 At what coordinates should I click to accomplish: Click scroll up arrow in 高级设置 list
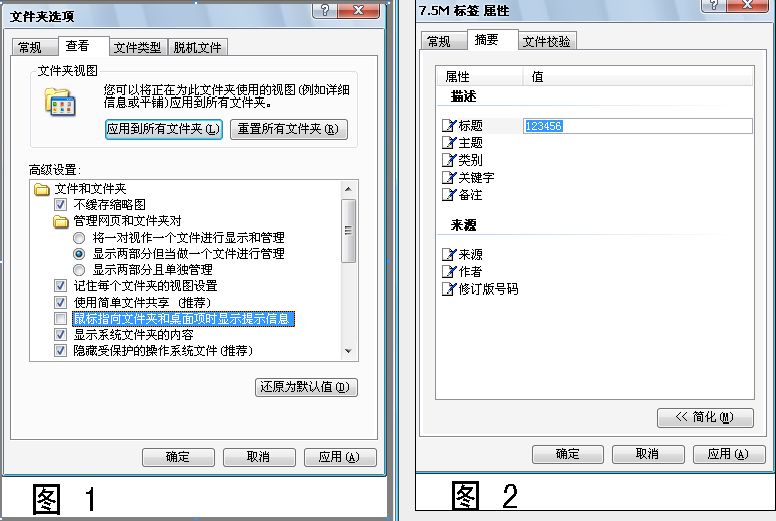pos(348,189)
